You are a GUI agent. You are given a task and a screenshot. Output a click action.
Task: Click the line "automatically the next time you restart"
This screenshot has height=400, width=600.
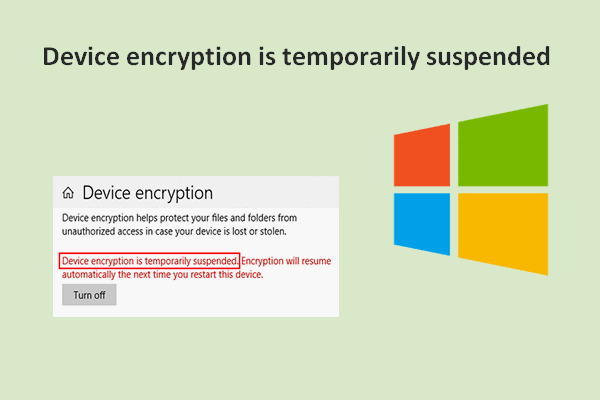[x=163, y=275]
